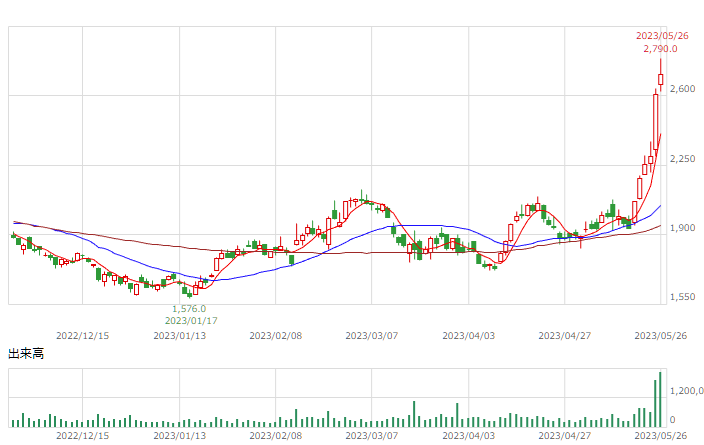Click 2023/04/27 under the volume chart
Image resolution: width=704 pixels, height=445 pixels.
coord(565,436)
